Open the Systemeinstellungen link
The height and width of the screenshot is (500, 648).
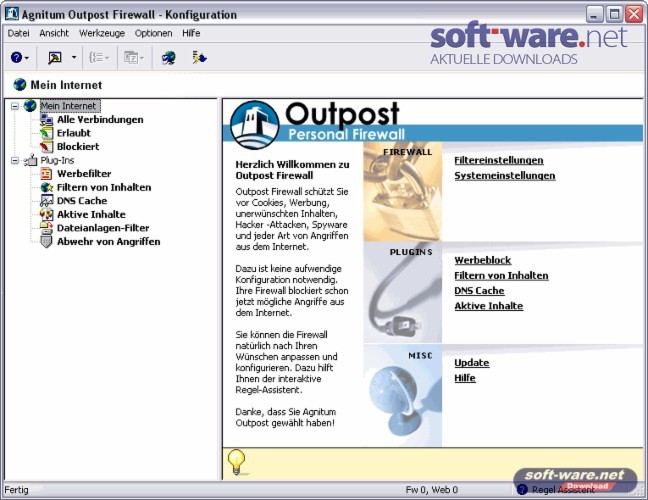coord(505,176)
